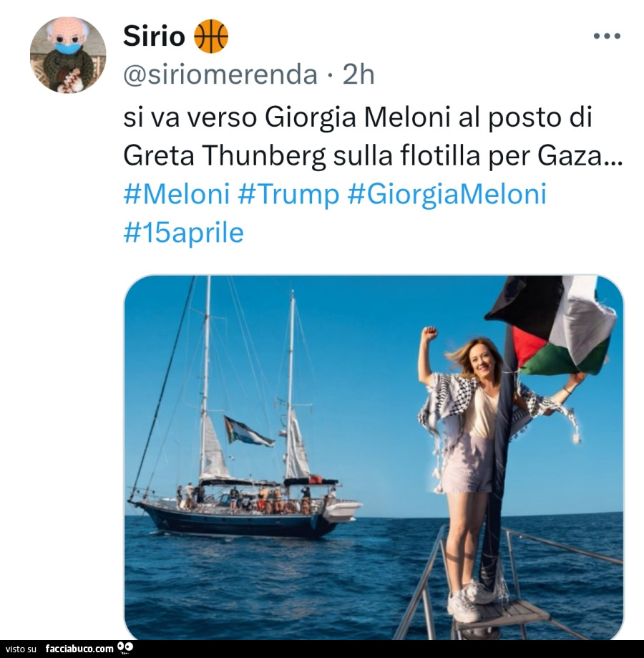Screen dimensions: 644x658
Task: Click the small flag flying on the sailboat
Action: 247,431
